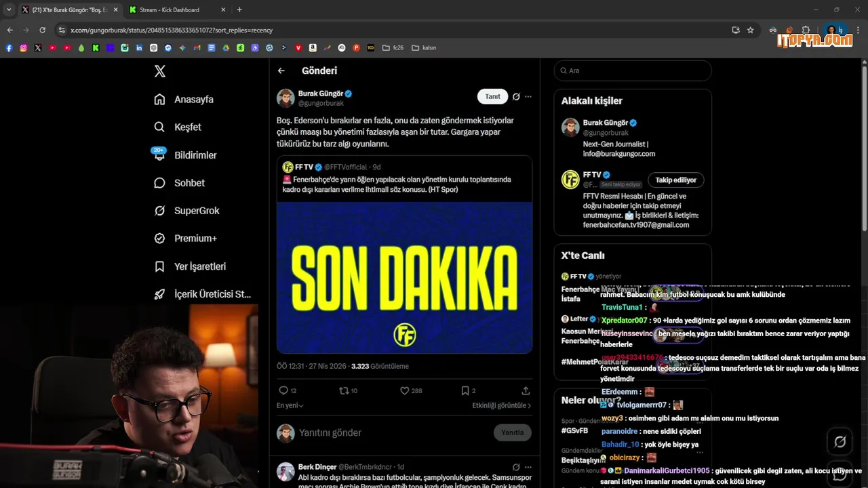The image size is (868, 488).
Task: Open more options on Burak Güngör's post
Action: click(x=528, y=97)
